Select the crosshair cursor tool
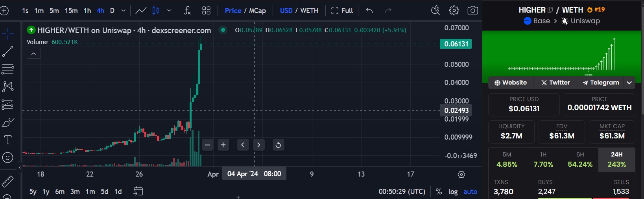Screen dimensions: 644x199 click(8, 34)
